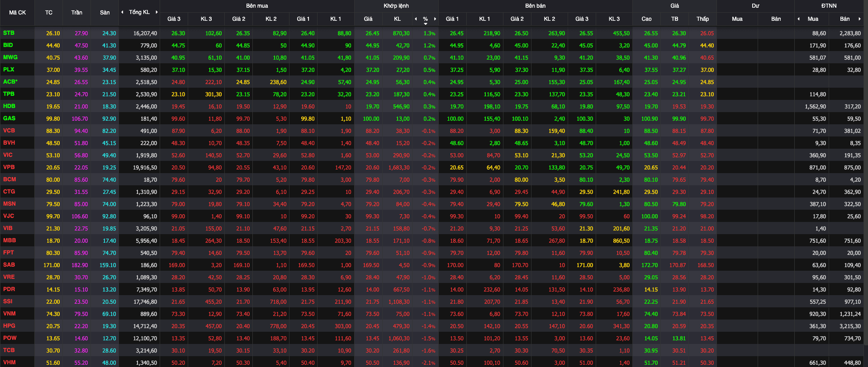This screenshot has height=367, width=868.
Task: Open the TPB stock symbol
Action: click(x=9, y=94)
